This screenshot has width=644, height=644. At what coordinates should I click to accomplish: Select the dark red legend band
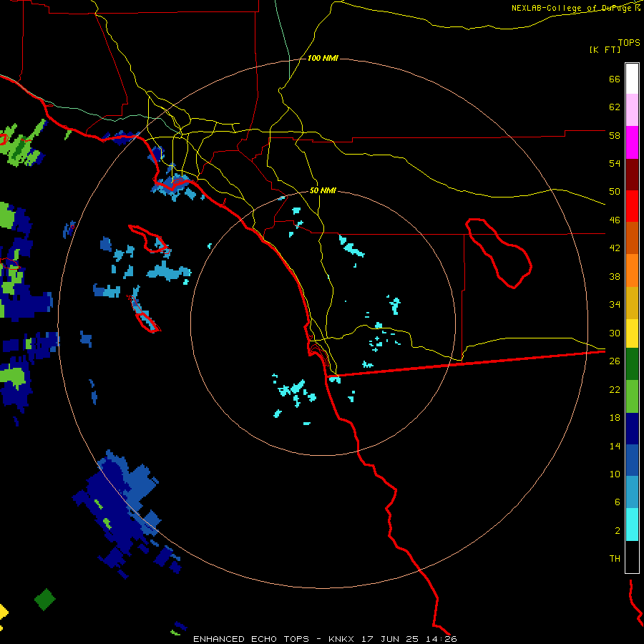coord(632,174)
